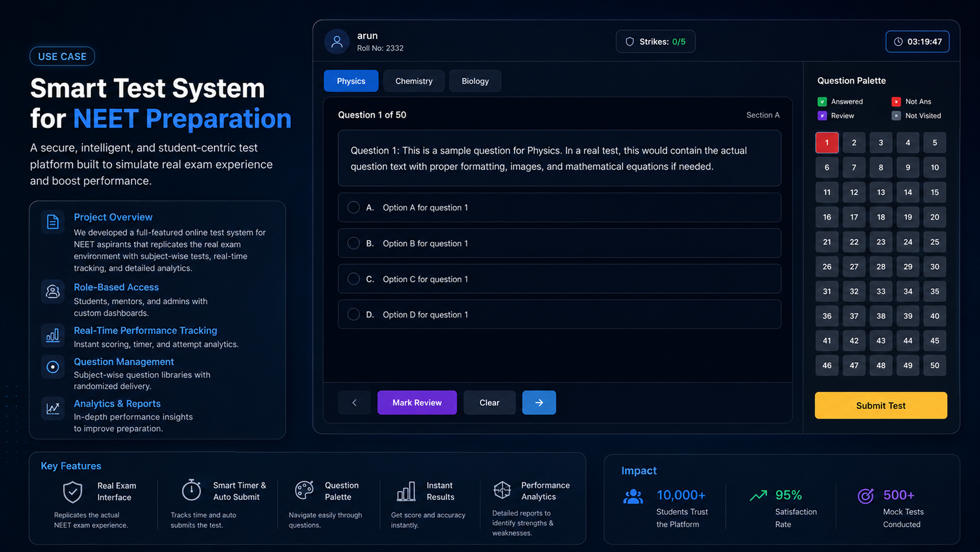The height and width of the screenshot is (552, 980).
Task: Click the 'Section A' label
Action: [x=763, y=115]
